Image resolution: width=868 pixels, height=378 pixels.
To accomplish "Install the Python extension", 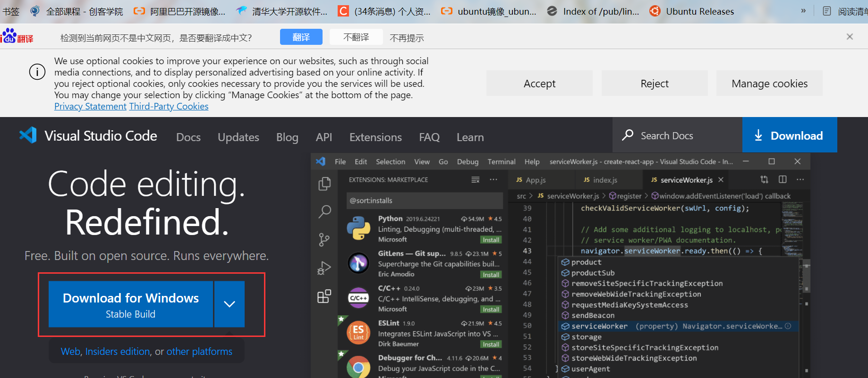I will click(491, 240).
